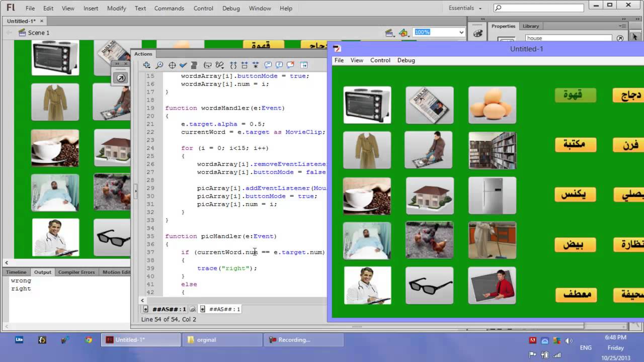
Task: Click the يكنس word button
Action: (x=576, y=195)
